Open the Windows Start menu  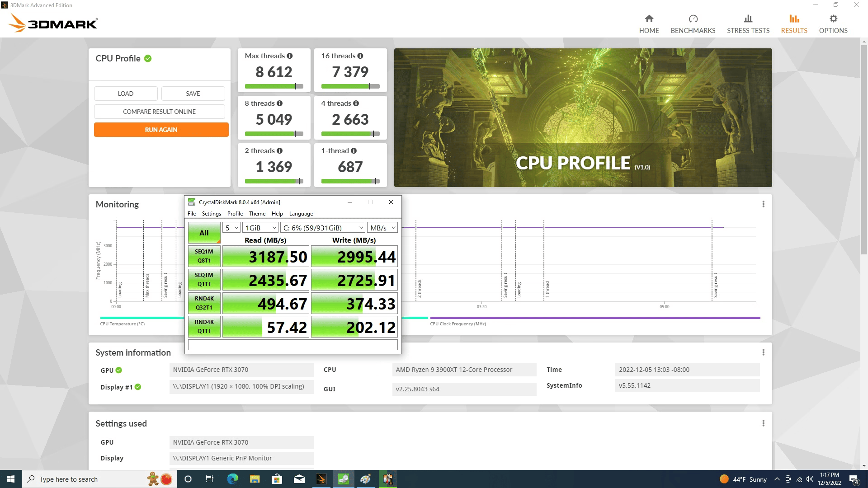point(11,479)
